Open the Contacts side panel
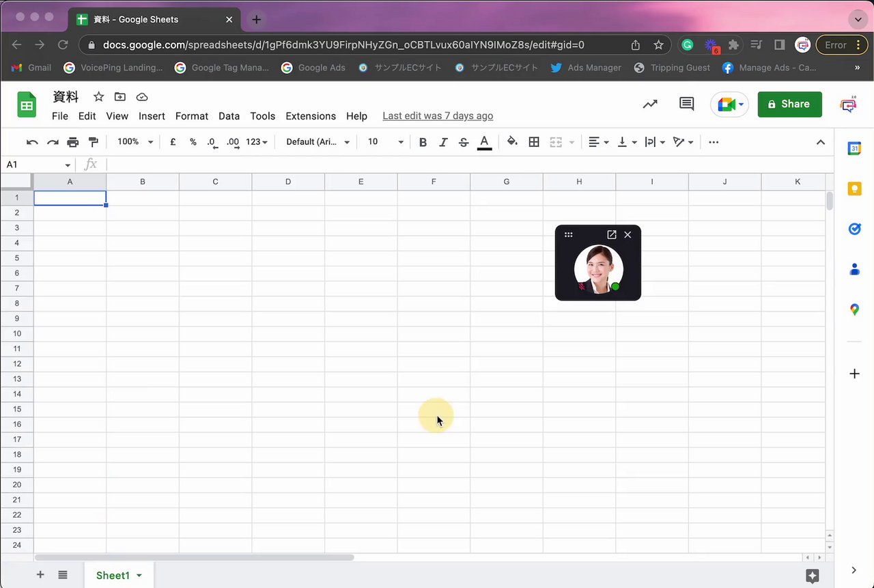874x588 pixels. tap(854, 269)
